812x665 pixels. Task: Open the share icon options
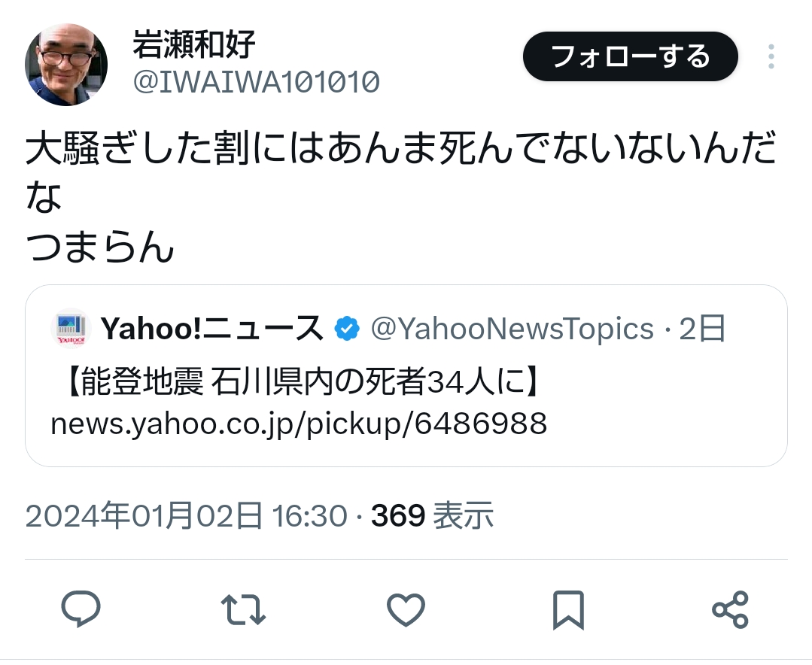(x=730, y=609)
